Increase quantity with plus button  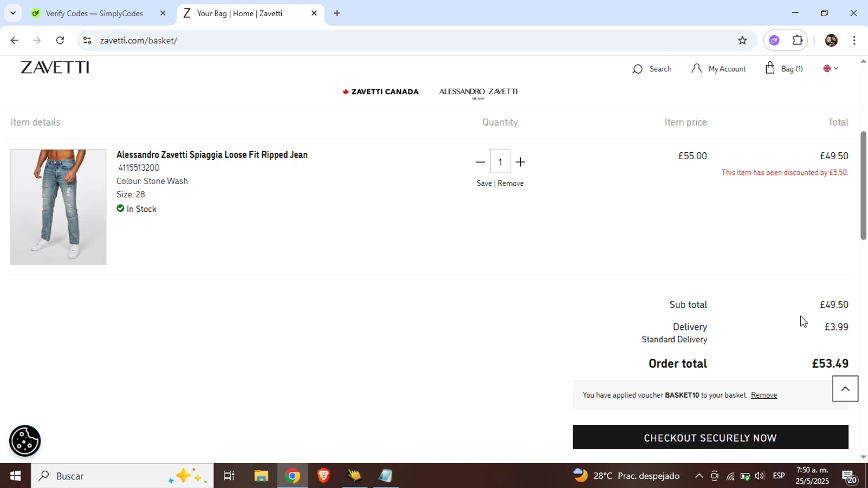[520, 162]
